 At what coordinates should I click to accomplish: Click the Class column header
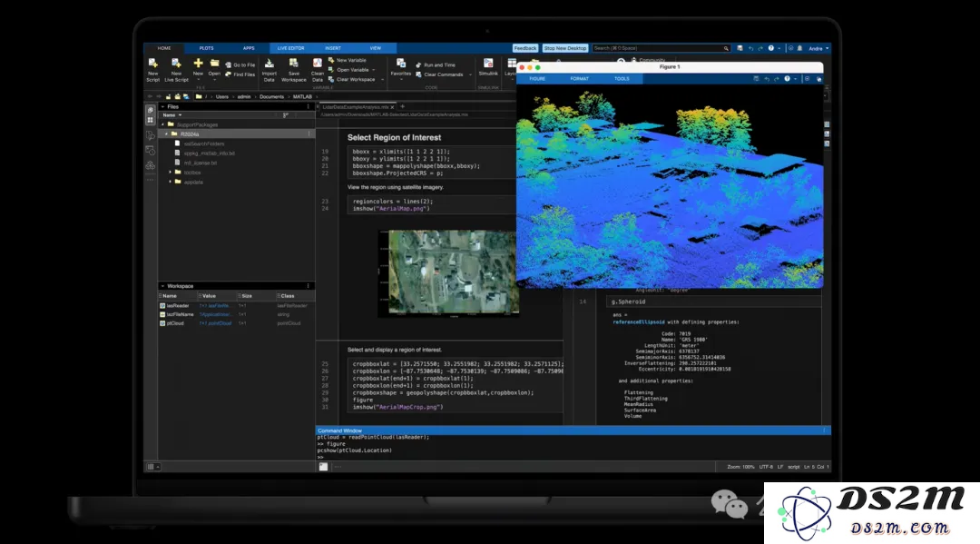click(x=288, y=296)
